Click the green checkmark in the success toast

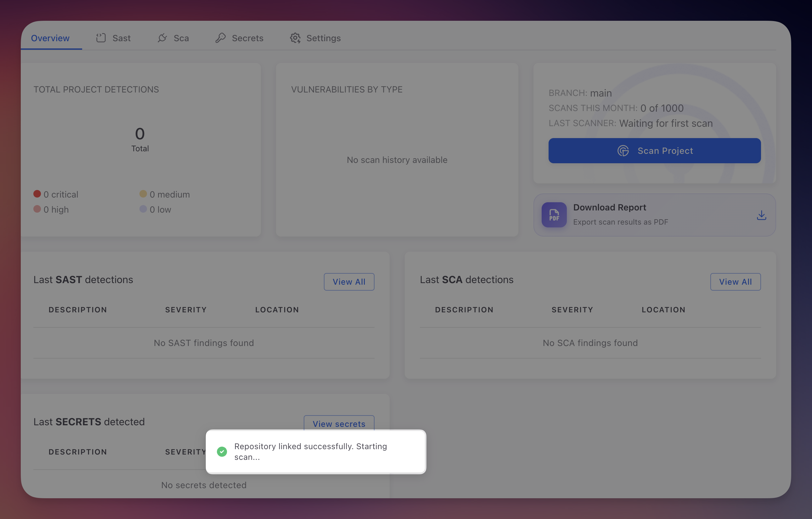pyautogui.click(x=222, y=452)
